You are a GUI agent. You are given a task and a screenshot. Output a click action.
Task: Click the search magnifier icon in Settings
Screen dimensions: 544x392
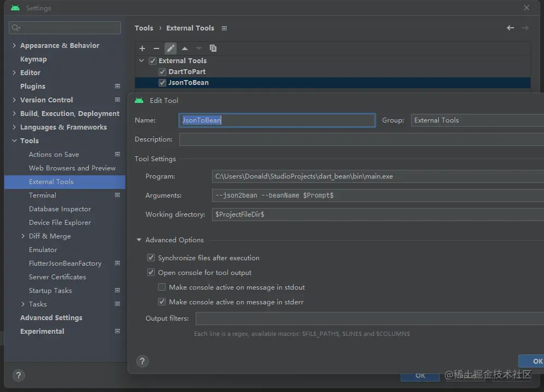(16, 28)
